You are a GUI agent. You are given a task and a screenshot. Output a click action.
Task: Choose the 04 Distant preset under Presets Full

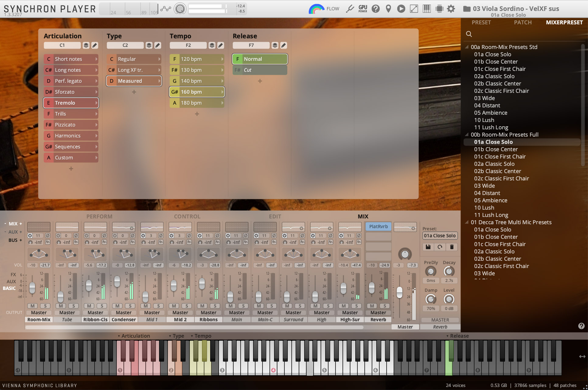click(487, 193)
